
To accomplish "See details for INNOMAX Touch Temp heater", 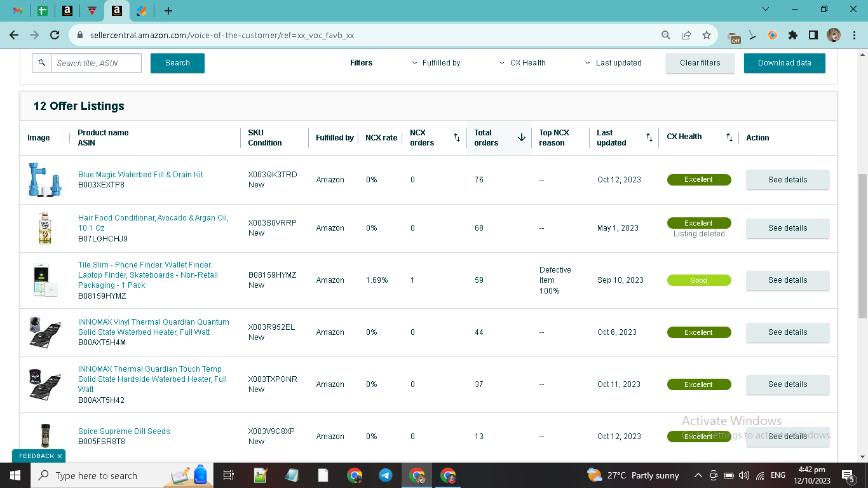I will pyautogui.click(x=787, y=384).
